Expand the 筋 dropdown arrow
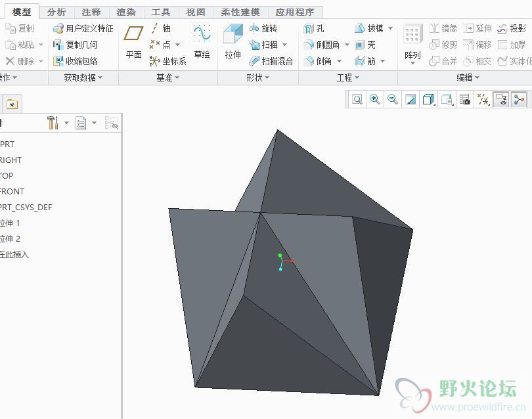 (383, 62)
